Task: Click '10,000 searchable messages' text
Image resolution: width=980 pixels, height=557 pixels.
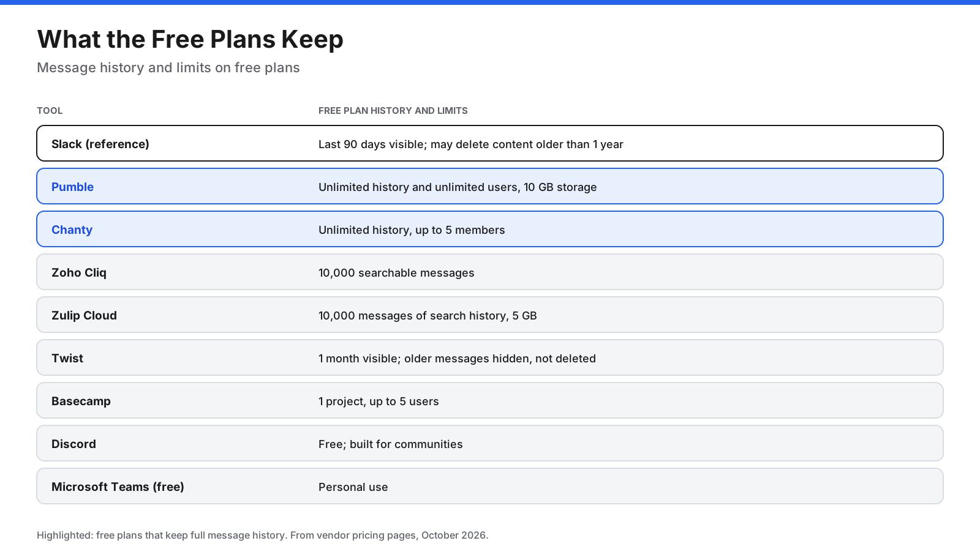Action: pyautogui.click(x=396, y=273)
